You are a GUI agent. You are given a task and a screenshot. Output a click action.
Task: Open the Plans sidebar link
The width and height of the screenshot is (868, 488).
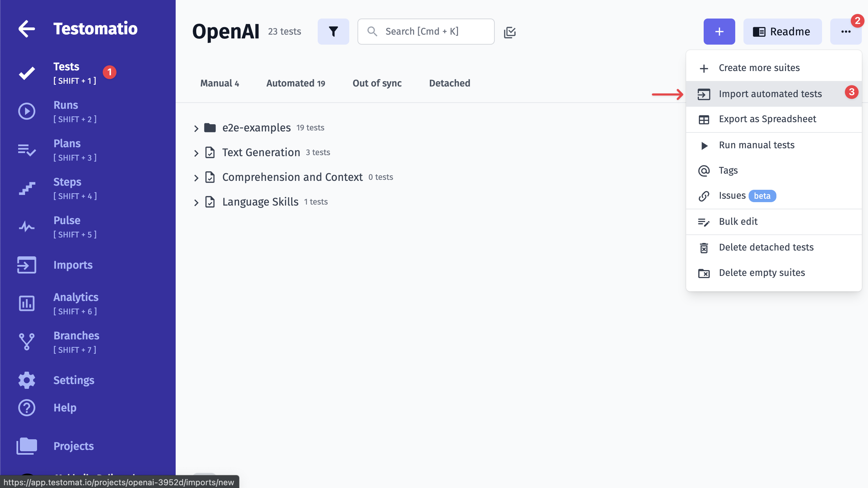(67, 143)
